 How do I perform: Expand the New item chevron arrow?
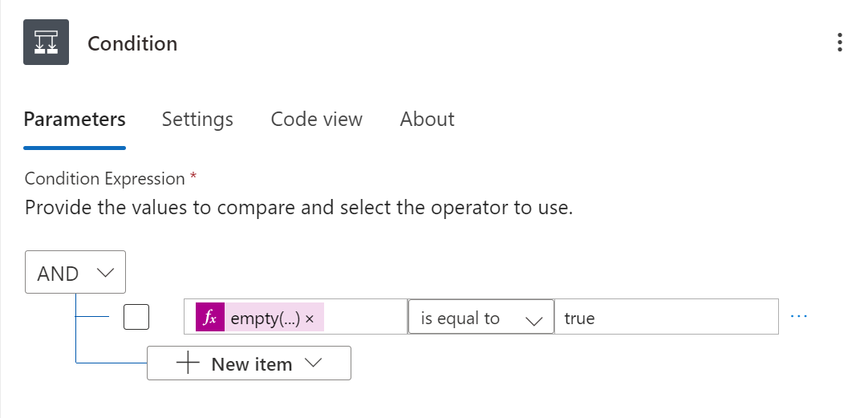click(314, 363)
